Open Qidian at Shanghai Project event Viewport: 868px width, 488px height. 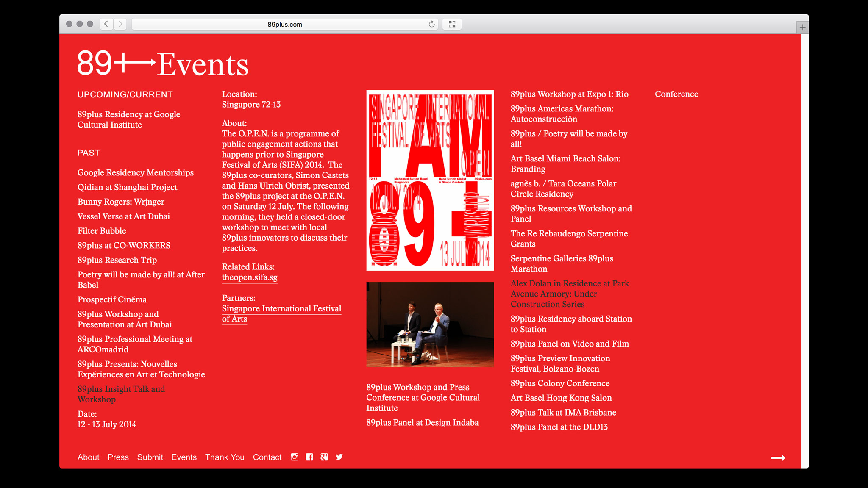pos(127,187)
